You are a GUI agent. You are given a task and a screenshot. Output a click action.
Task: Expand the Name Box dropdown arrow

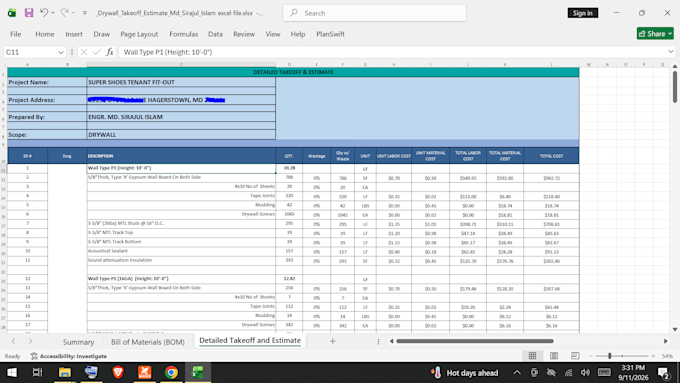click(60, 52)
